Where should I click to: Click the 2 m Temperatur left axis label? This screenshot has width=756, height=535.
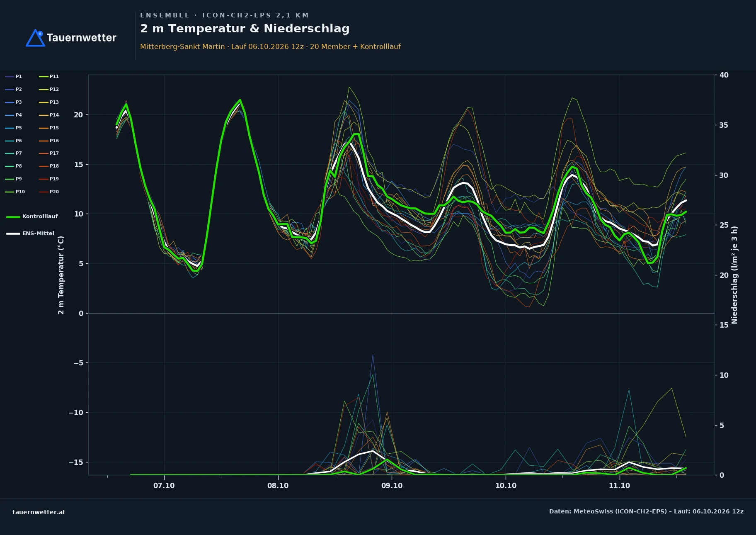coord(61,275)
